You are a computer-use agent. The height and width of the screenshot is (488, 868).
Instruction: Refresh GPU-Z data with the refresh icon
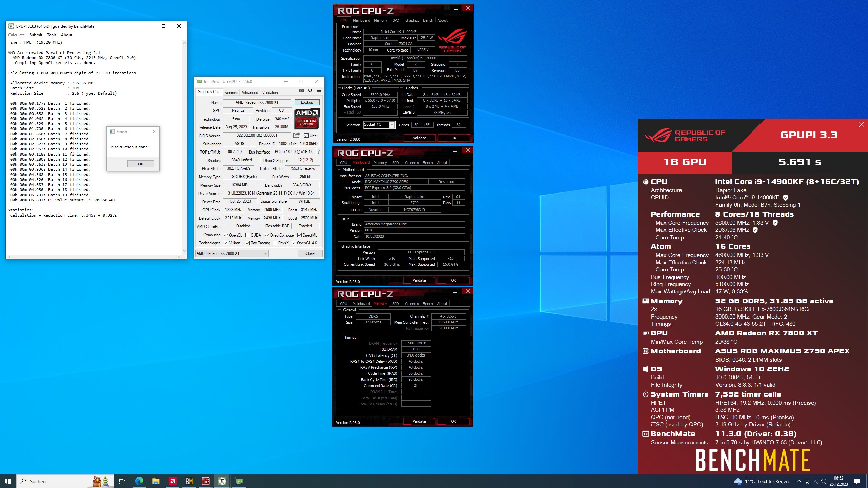coord(310,91)
